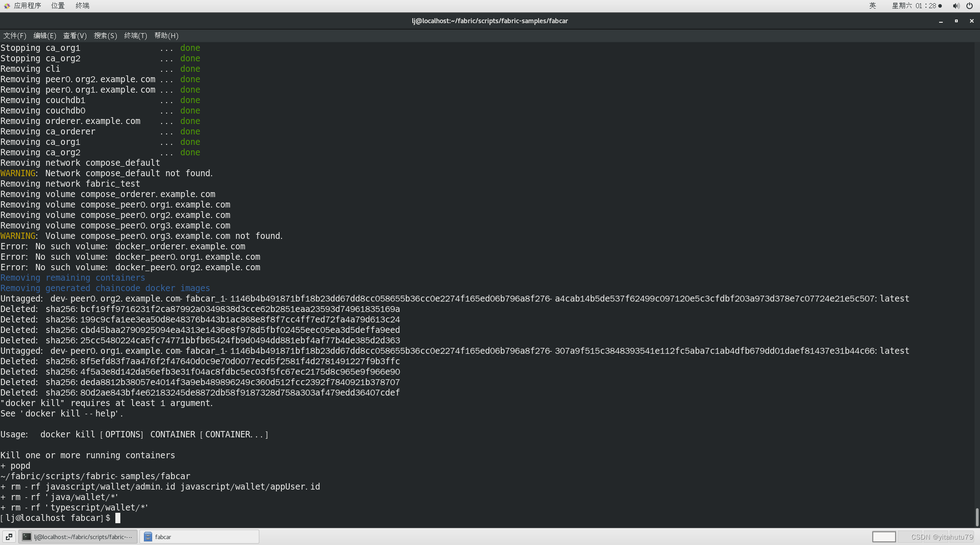Viewport: 980px width, 545px height.
Task: Click the line 'Removing cli ... done'
Action: (100, 69)
